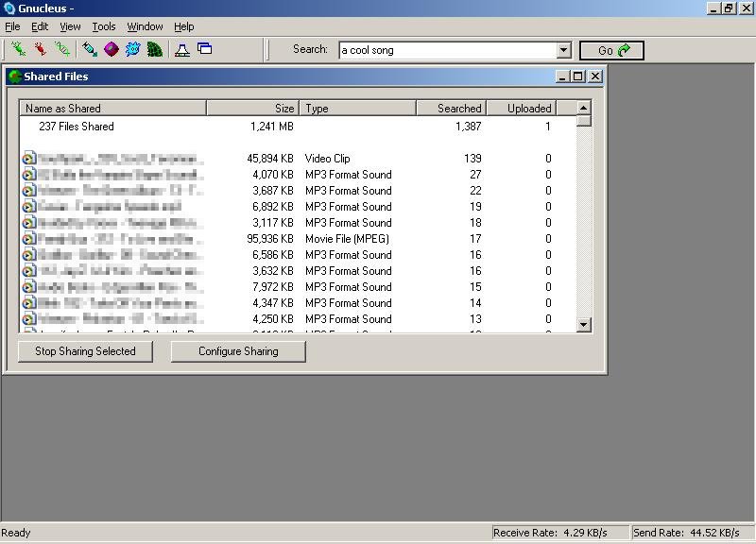Screen dimensions: 756x544
Task: Click Configure Sharing button
Action: 238,351
